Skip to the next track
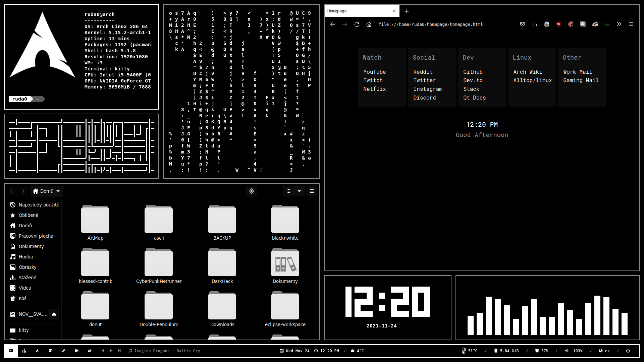 click(x=119, y=351)
